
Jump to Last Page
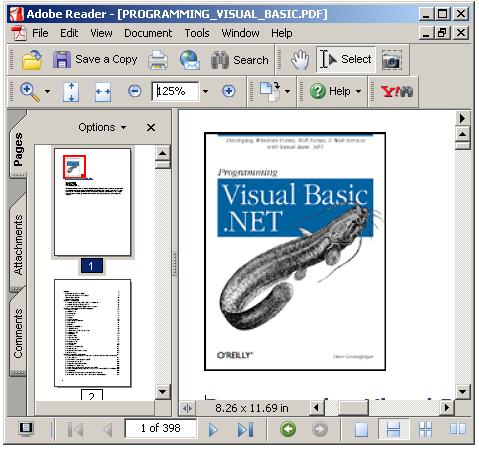click(245, 429)
